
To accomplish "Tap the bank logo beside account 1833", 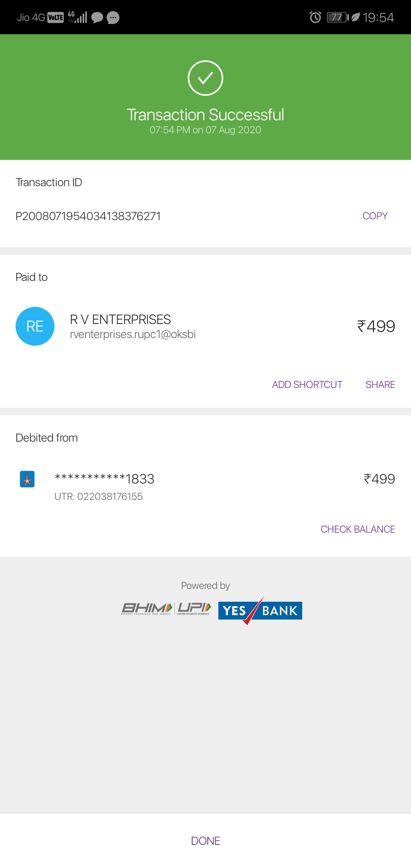I will 27,479.
